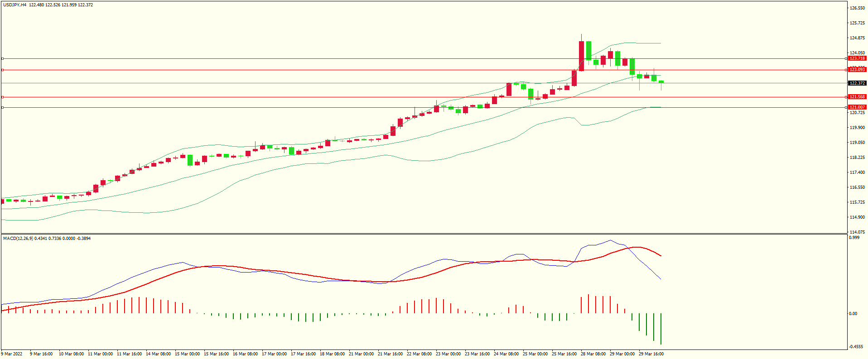Click the 16 Mar 08:00 time label
Screen dimensions: 868x359
point(245,354)
